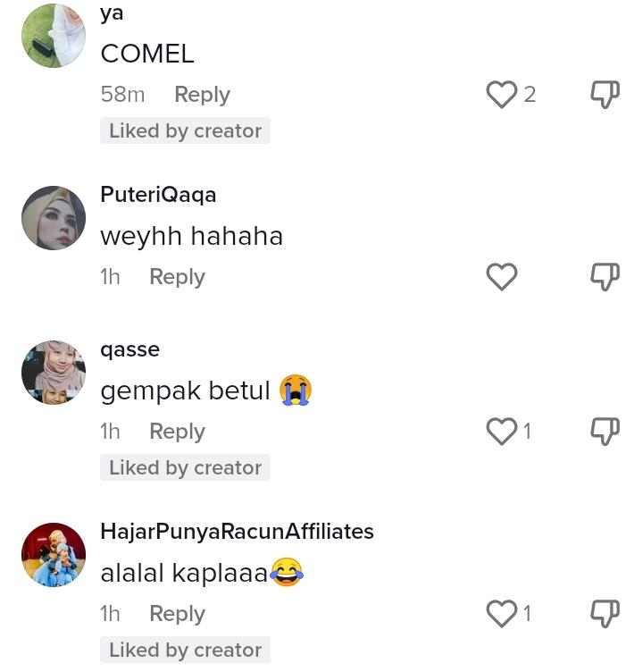Dislike the COMEL comment by ya
The width and height of the screenshot is (643, 672).
605,94
